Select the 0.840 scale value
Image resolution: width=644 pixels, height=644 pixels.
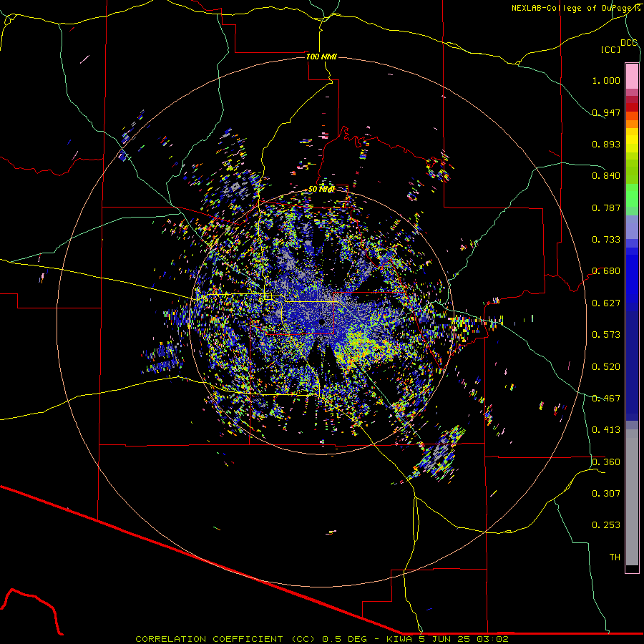[606, 176]
